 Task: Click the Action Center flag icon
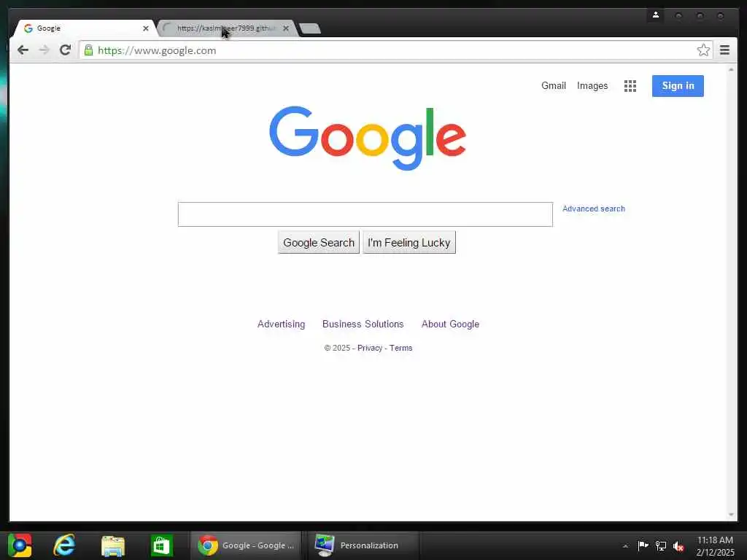point(643,545)
